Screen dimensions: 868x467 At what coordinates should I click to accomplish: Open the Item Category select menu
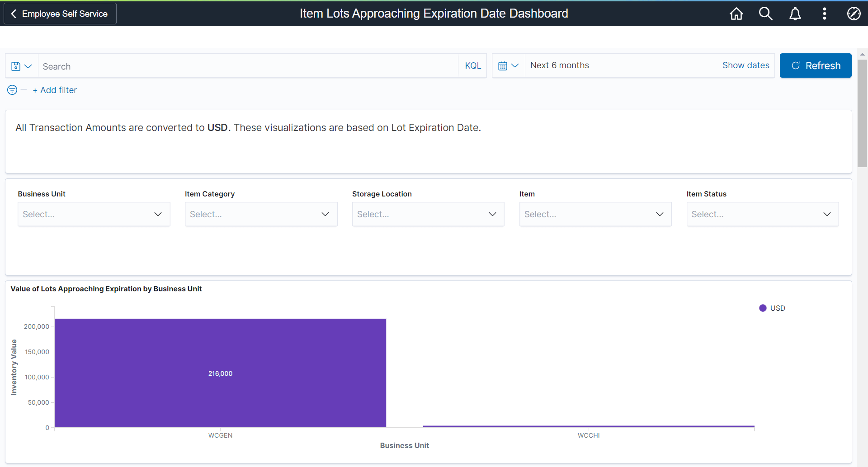point(261,214)
